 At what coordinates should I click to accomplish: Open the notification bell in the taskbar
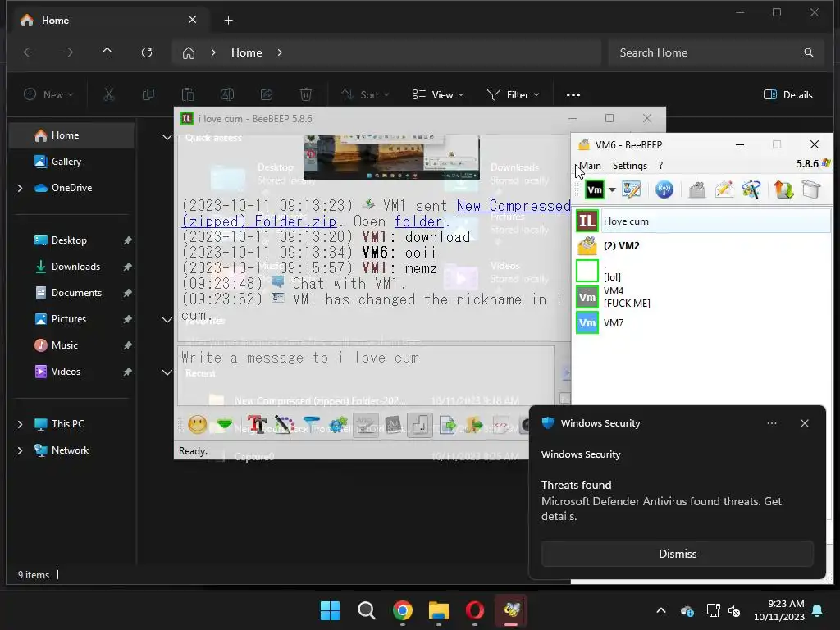click(x=818, y=610)
